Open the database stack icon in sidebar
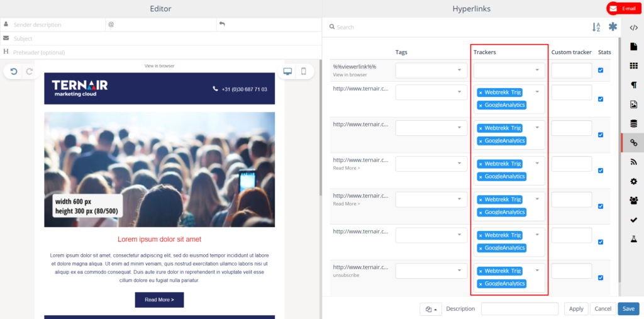Viewport: 644px width, 319px height. 633,123
